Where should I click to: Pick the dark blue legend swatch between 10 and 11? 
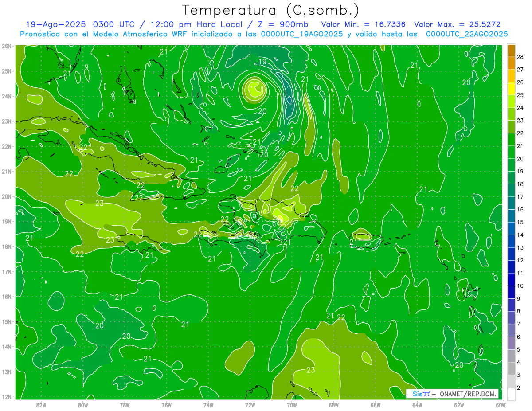511,280
